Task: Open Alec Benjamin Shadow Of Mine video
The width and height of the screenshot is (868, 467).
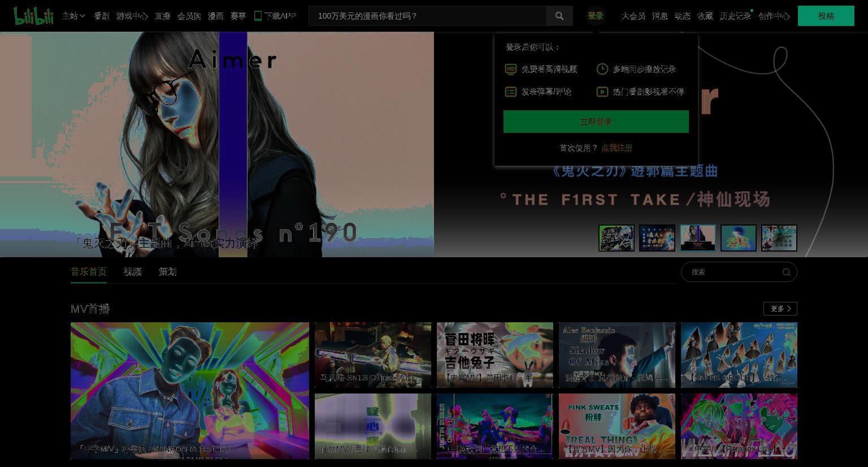Action: point(617,355)
